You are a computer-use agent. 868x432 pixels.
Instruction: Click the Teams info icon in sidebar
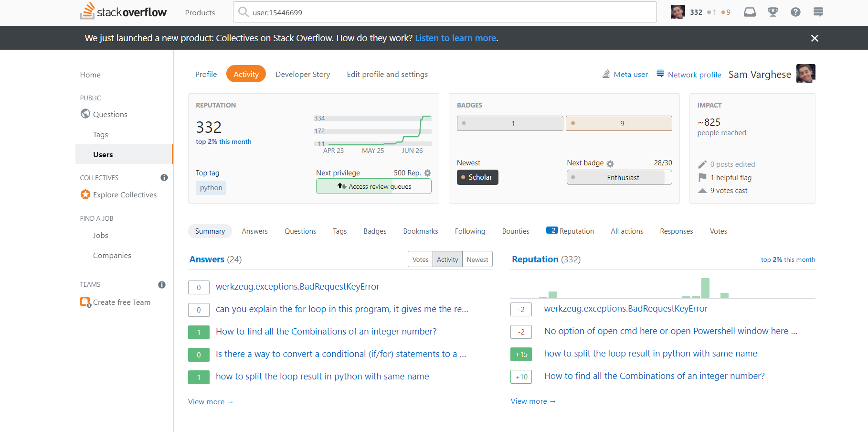[162, 285]
